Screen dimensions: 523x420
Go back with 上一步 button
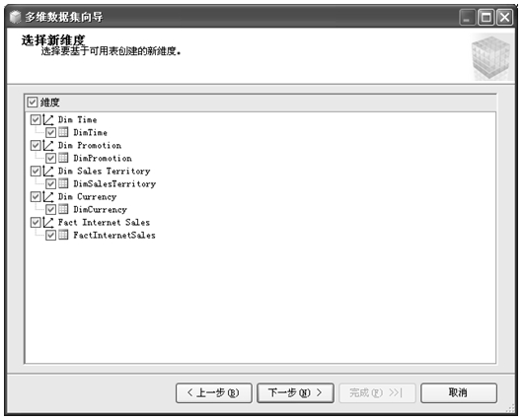tap(214, 392)
